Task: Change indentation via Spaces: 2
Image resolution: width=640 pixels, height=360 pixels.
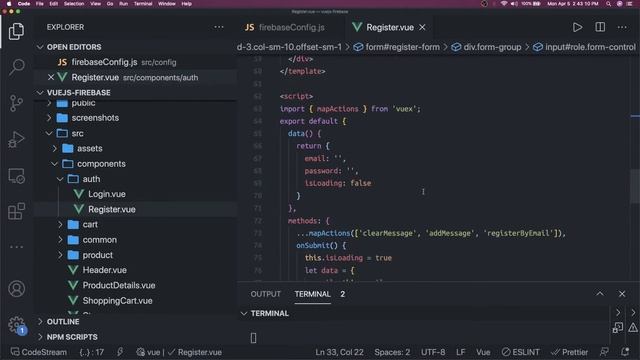Action: point(392,352)
